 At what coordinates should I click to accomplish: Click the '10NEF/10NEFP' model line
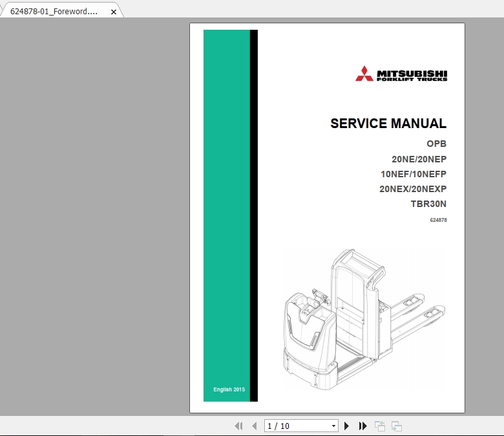pos(414,174)
